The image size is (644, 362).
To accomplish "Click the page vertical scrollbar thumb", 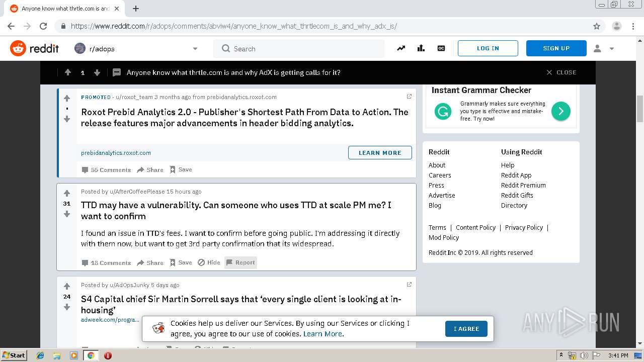I will point(640,109).
